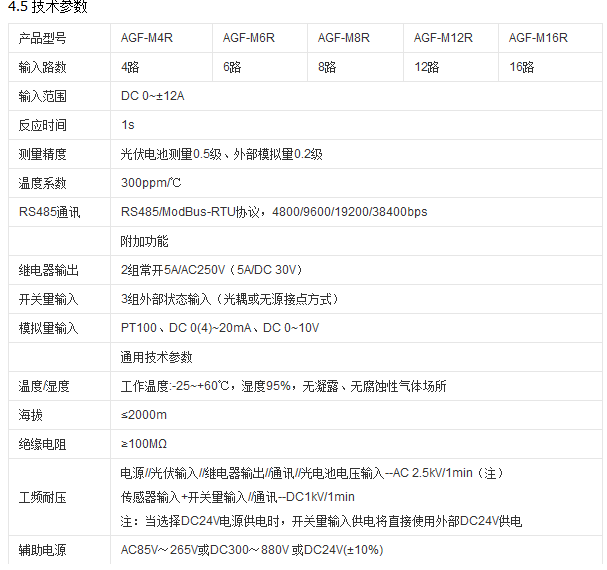Select the AGF-M16R model column header
Image resolution: width=607 pixels, height=570 pixels.
coord(538,38)
